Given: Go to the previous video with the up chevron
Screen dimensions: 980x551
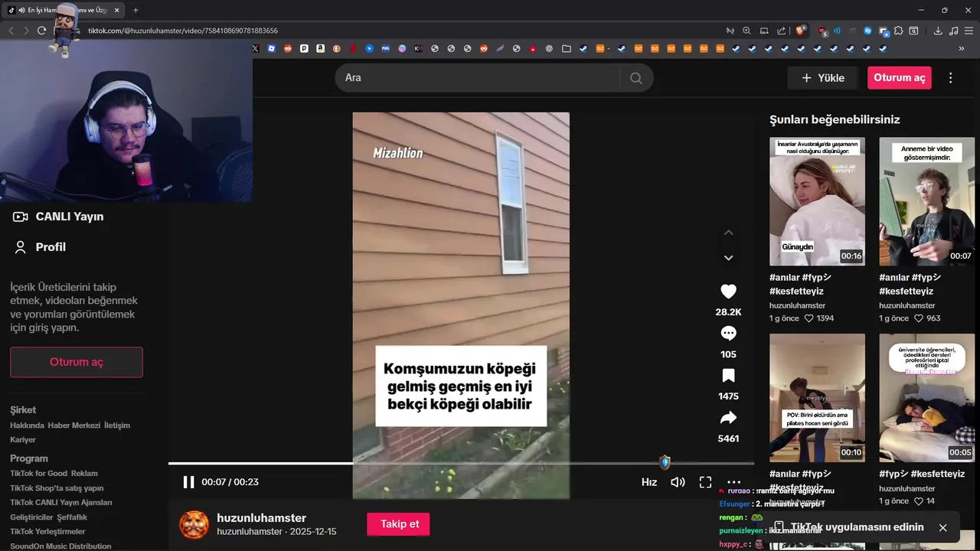Looking at the screenshot, I should 728,233.
